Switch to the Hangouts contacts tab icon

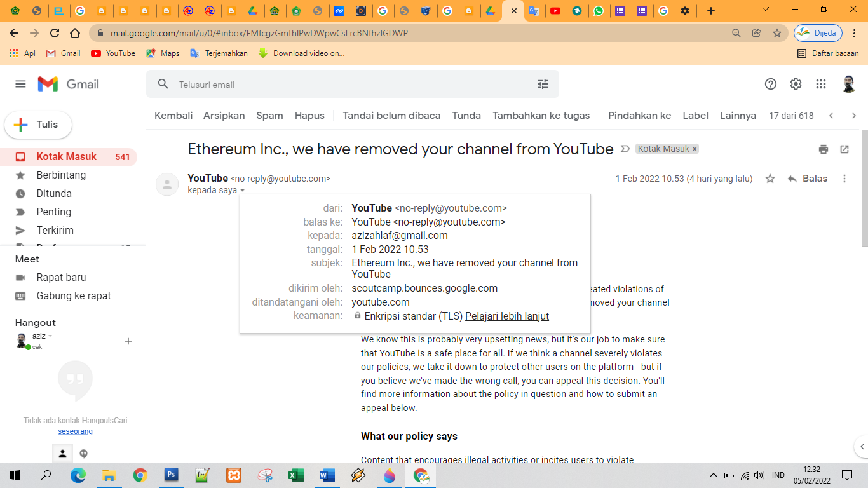click(62, 454)
